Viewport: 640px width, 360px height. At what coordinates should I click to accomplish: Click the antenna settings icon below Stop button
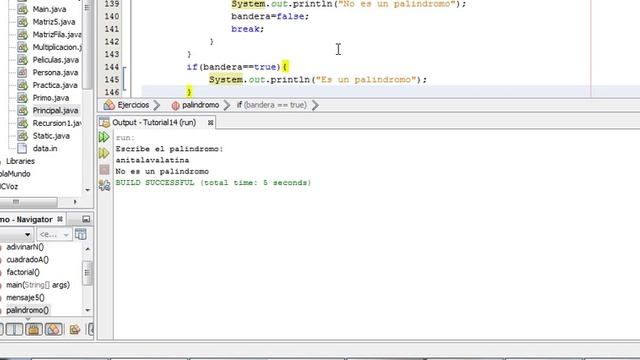pyautogui.click(x=104, y=185)
